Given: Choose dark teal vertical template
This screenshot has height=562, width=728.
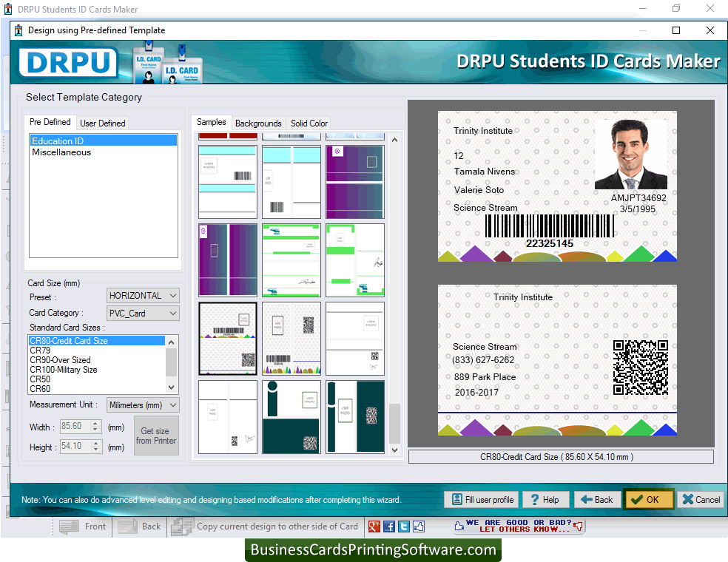Looking at the screenshot, I should 354,417.
